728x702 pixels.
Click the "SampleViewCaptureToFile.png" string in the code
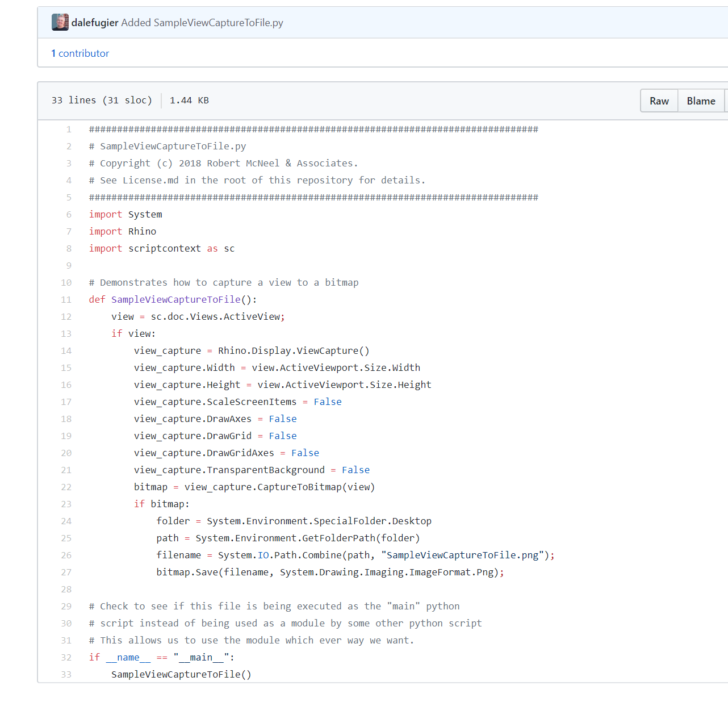point(462,555)
